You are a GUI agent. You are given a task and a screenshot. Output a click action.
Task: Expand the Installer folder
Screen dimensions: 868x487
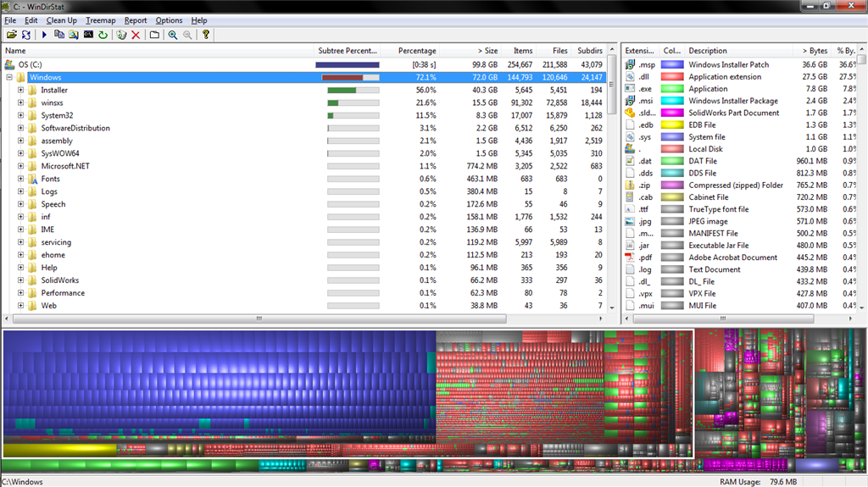20,90
